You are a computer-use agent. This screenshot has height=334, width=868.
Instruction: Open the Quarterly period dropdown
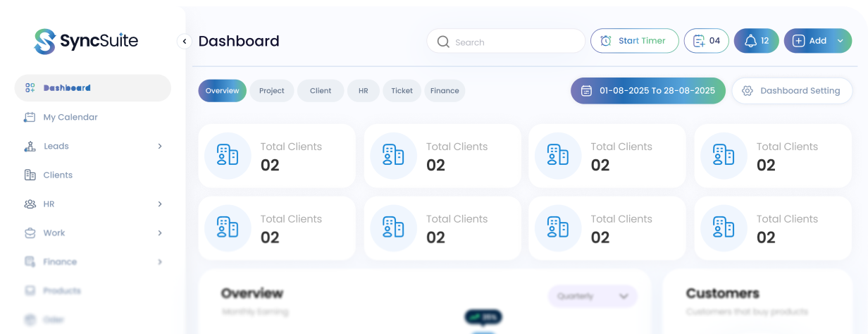pyautogui.click(x=593, y=297)
